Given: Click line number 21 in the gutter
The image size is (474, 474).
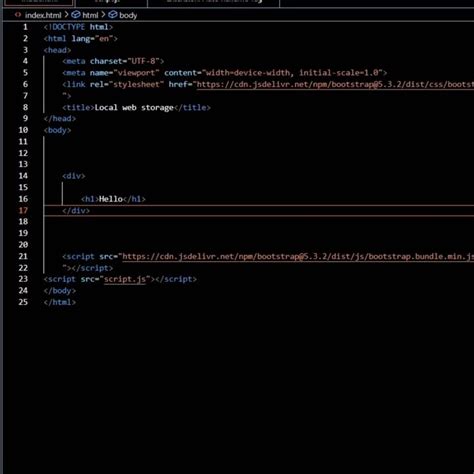Looking at the screenshot, I should pyautogui.click(x=23, y=256).
